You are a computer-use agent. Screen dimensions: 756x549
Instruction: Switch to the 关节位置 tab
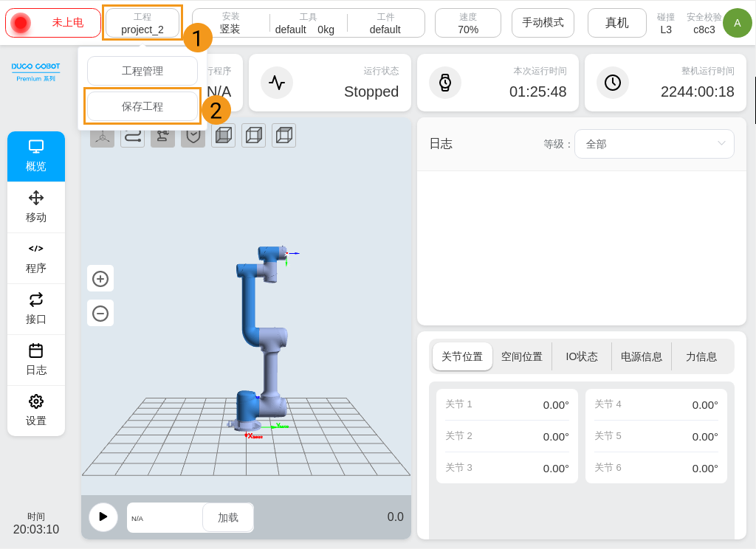tap(462, 356)
